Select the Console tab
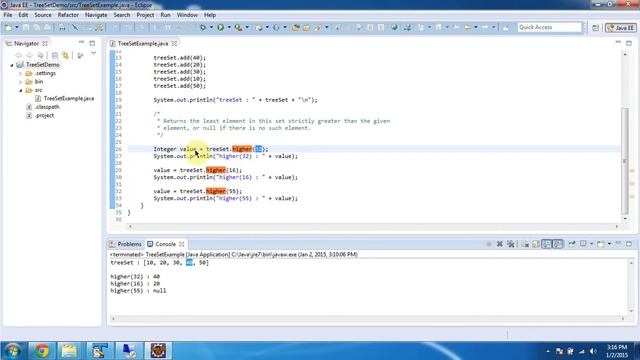The width and height of the screenshot is (640, 360). click(165, 244)
